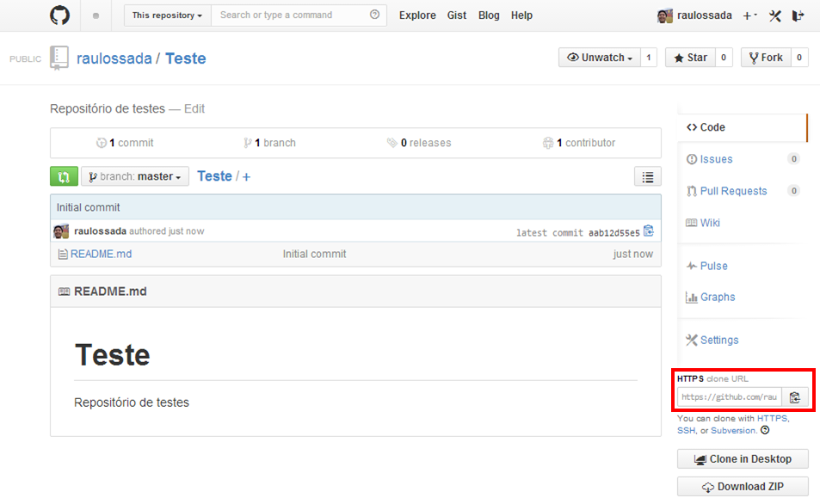Open the branch: master selector
Image resolution: width=820 pixels, height=504 pixels.
coord(135,176)
